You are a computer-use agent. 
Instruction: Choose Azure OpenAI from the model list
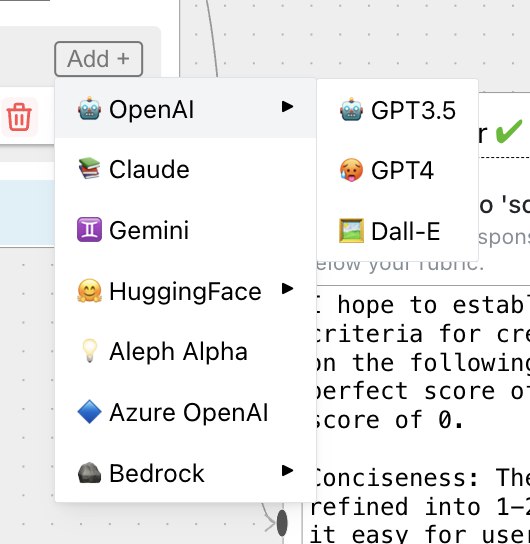186,412
